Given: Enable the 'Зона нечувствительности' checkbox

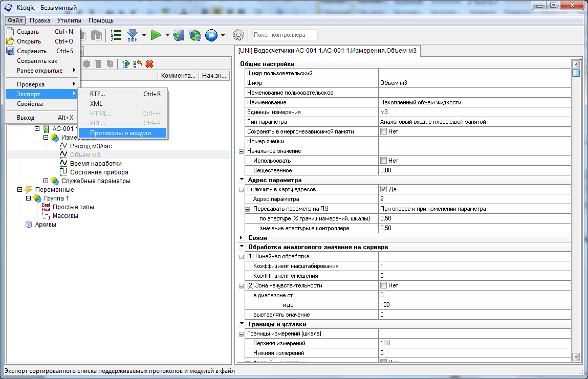Looking at the screenshot, I should 384,285.
